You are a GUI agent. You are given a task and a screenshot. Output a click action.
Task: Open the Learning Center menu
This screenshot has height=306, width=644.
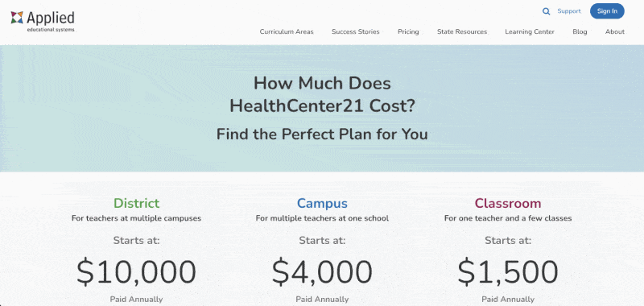pos(530,31)
